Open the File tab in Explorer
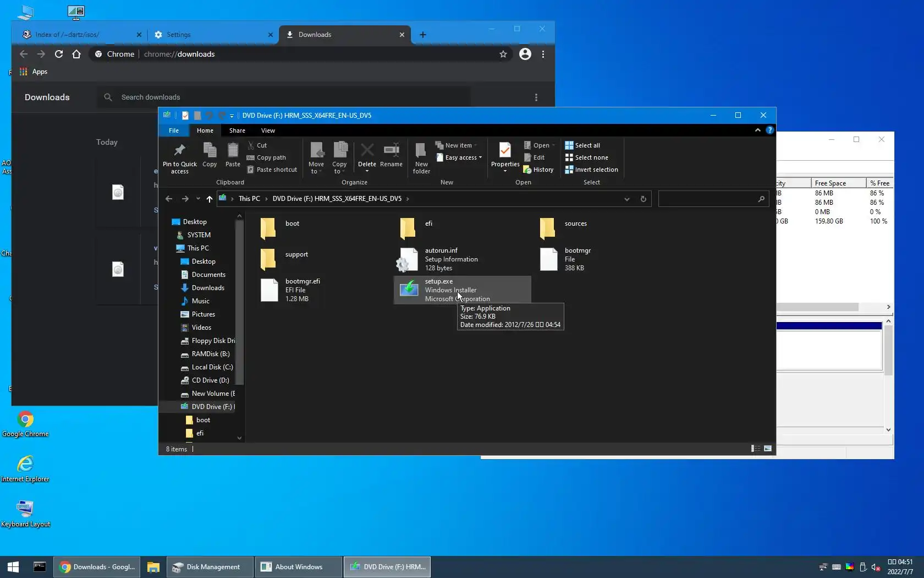Viewport: 924px width, 578px height. pos(174,130)
